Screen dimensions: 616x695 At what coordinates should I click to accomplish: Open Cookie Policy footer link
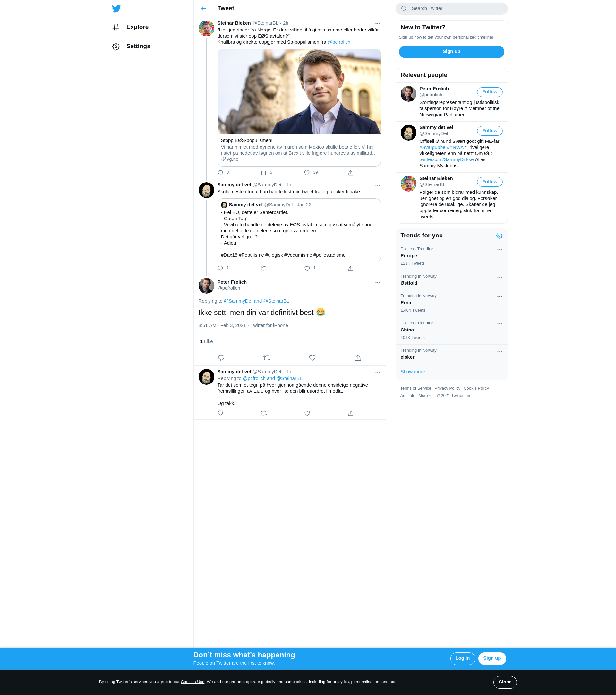pyautogui.click(x=476, y=388)
